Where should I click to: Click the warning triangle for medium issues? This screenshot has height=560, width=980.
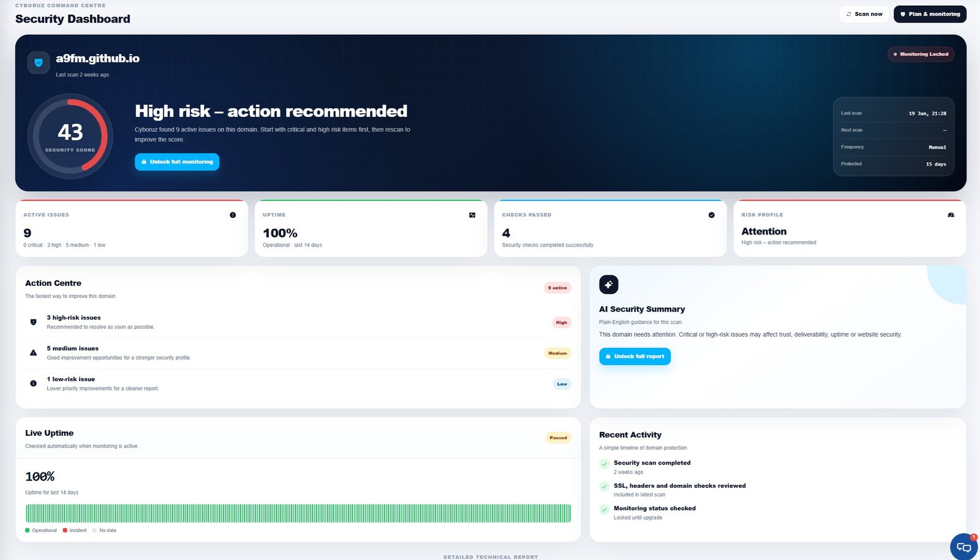[33, 353]
